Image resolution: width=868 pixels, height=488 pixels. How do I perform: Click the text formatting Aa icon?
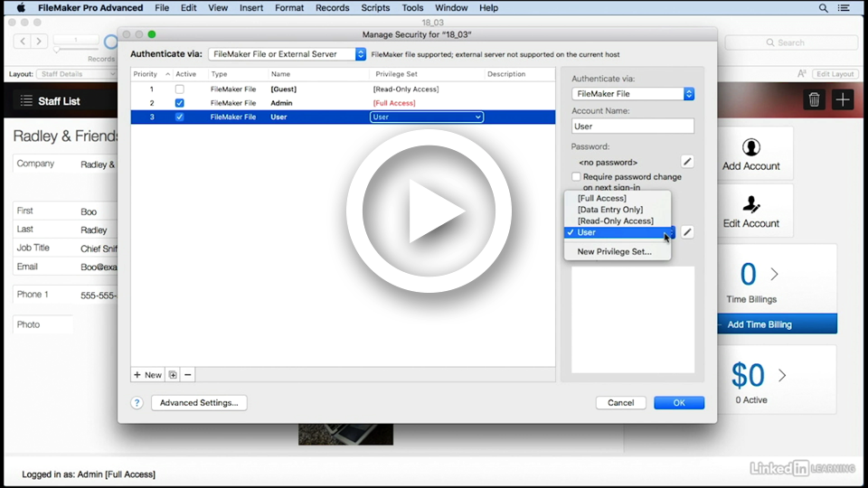pyautogui.click(x=802, y=73)
